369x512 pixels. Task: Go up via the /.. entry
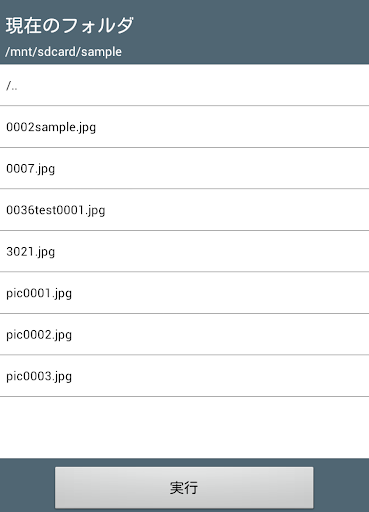tap(184, 85)
